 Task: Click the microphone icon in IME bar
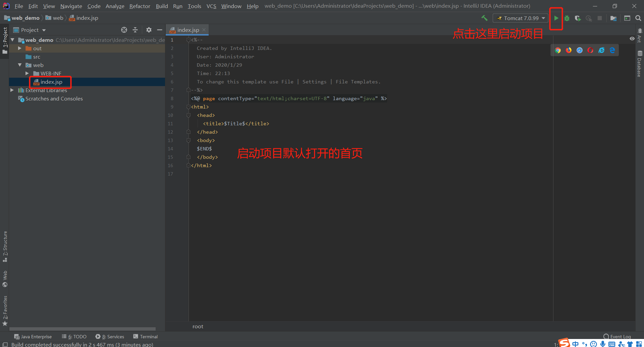[x=603, y=344]
